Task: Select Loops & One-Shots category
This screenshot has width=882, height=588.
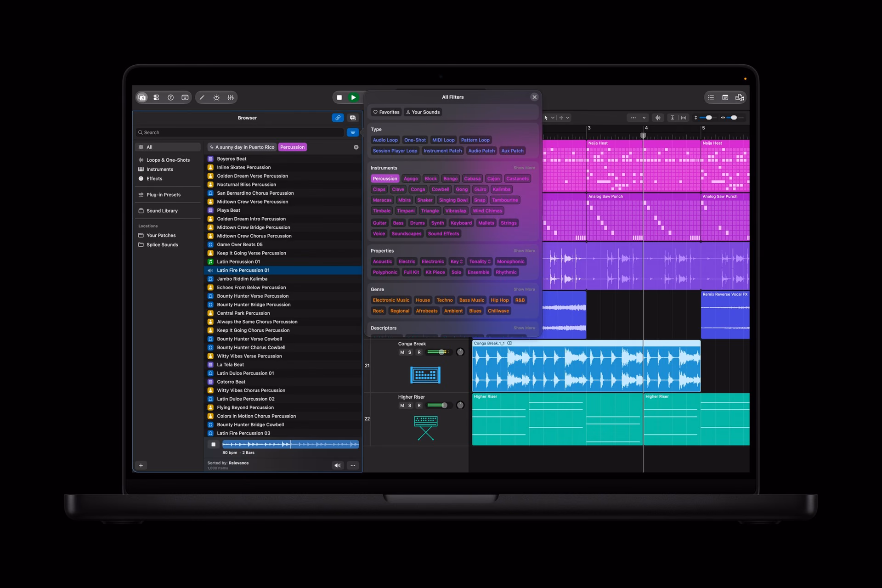Action: coord(168,160)
